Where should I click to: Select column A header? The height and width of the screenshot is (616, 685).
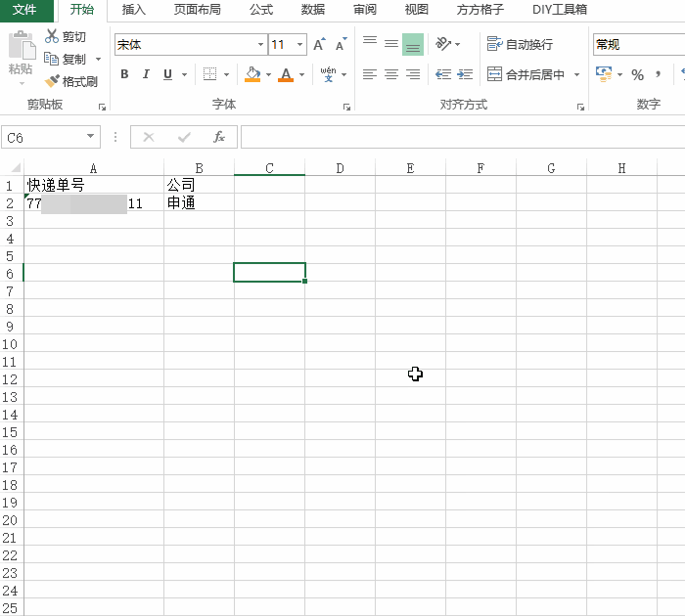[x=94, y=168]
